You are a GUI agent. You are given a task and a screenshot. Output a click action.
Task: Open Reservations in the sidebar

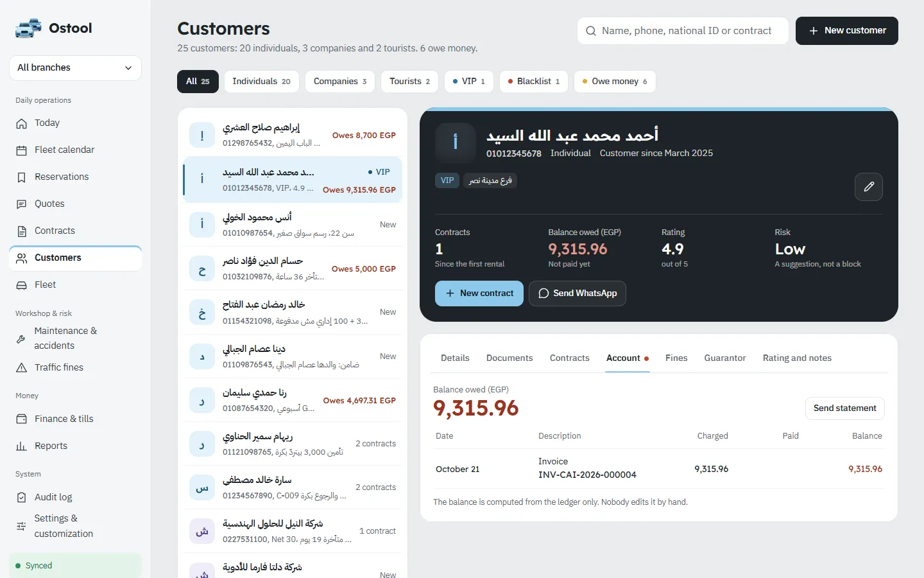pos(75,177)
